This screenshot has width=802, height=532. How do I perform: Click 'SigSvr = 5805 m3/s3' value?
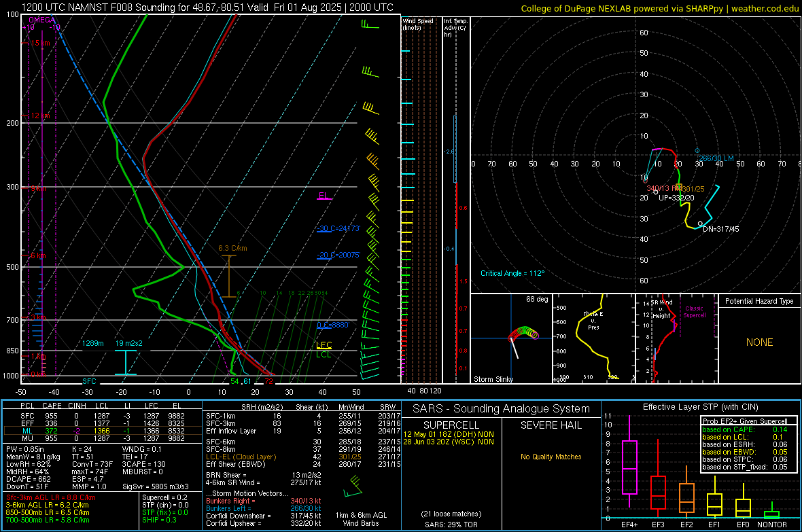click(156, 486)
